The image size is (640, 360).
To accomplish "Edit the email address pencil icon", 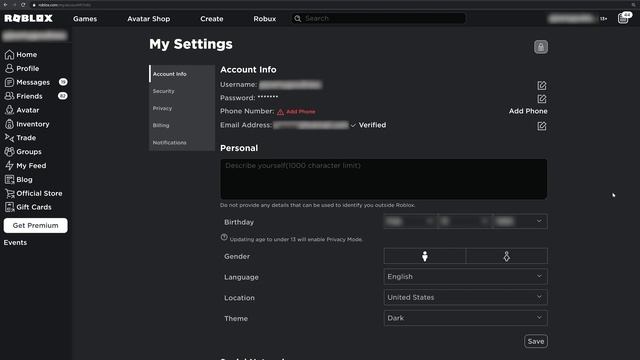I will tap(542, 126).
